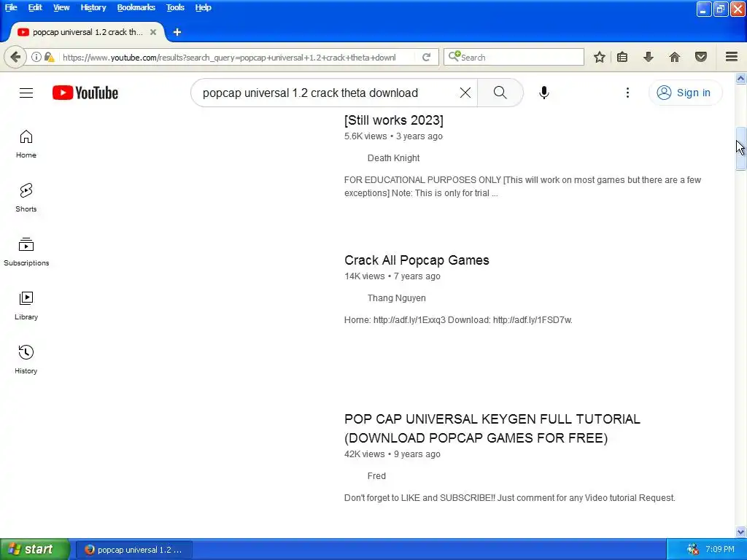The height and width of the screenshot is (560, 747).
Task: Start voice search with microphone icon
Action: (543, 93)
